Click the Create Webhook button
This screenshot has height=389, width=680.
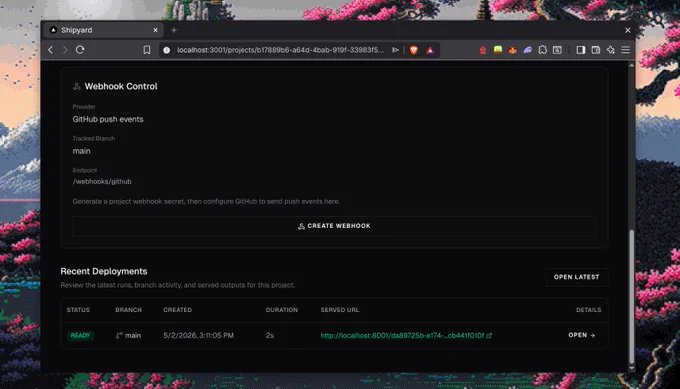(x=334, y=226)
